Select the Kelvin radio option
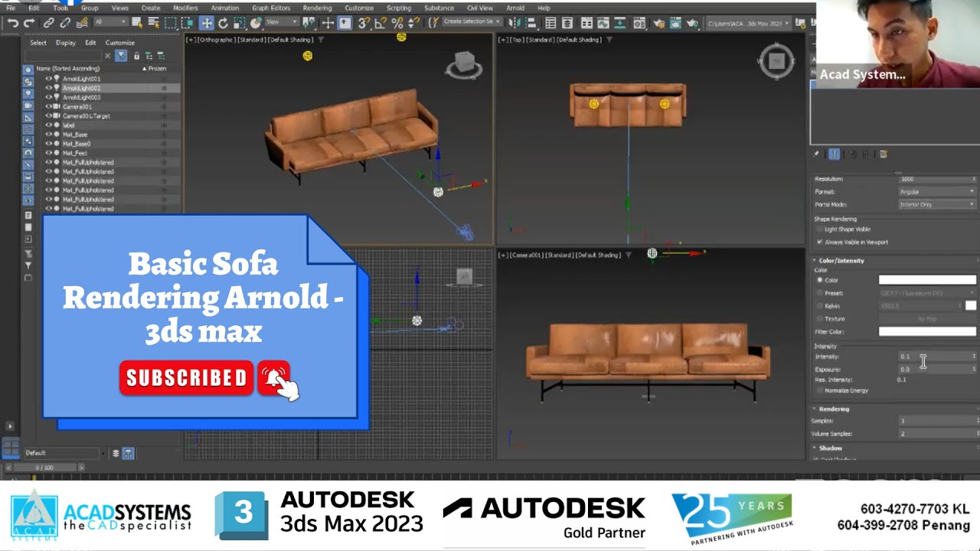Viewport: 980px width, 551px height. (x=820, y=306)
